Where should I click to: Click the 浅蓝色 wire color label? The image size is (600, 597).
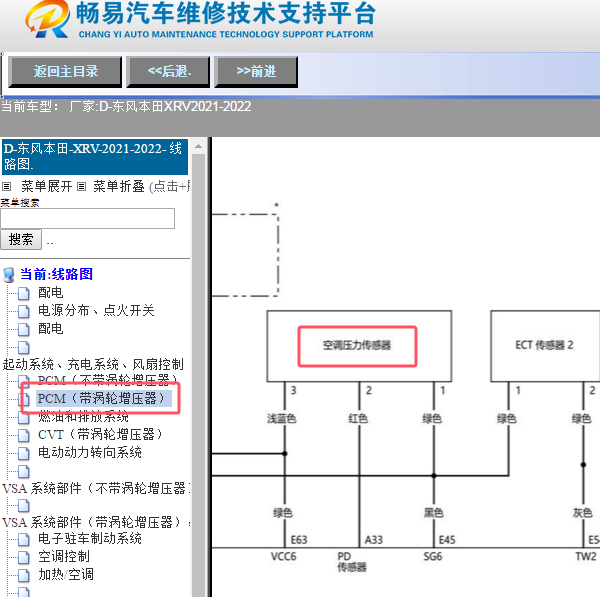(x=282, y=419)
